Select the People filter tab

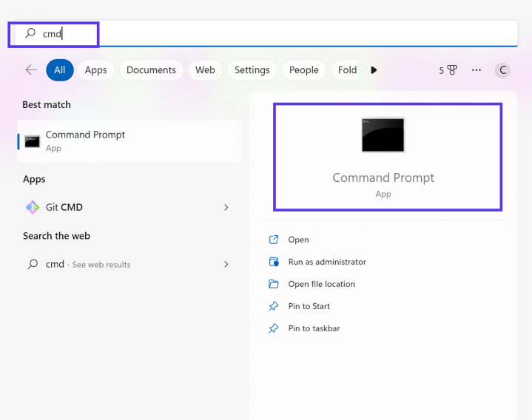point(303,70)
